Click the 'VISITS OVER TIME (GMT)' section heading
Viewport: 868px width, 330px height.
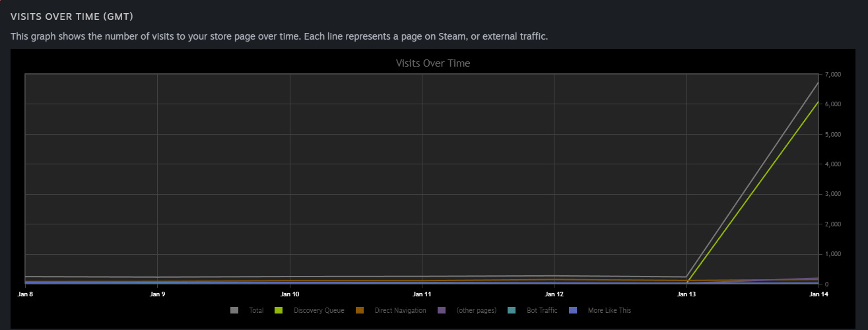coord(72,16)
